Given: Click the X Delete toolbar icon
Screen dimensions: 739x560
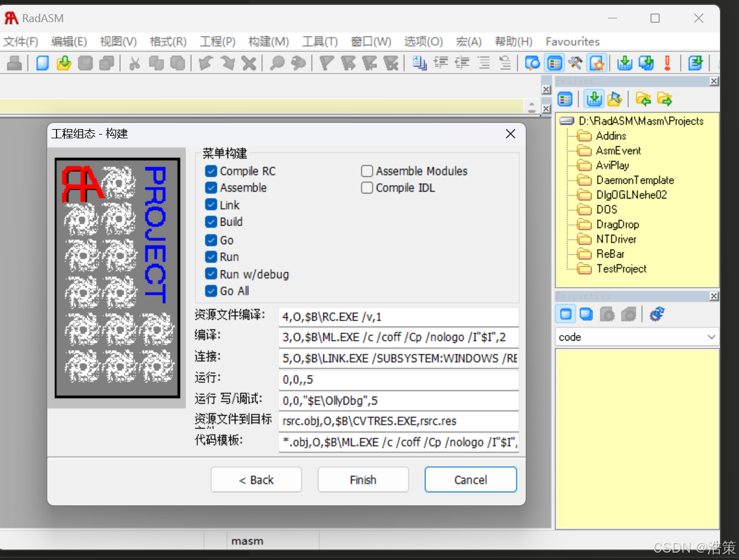Looking at the screenshot, I should click(x=248, y=63).
